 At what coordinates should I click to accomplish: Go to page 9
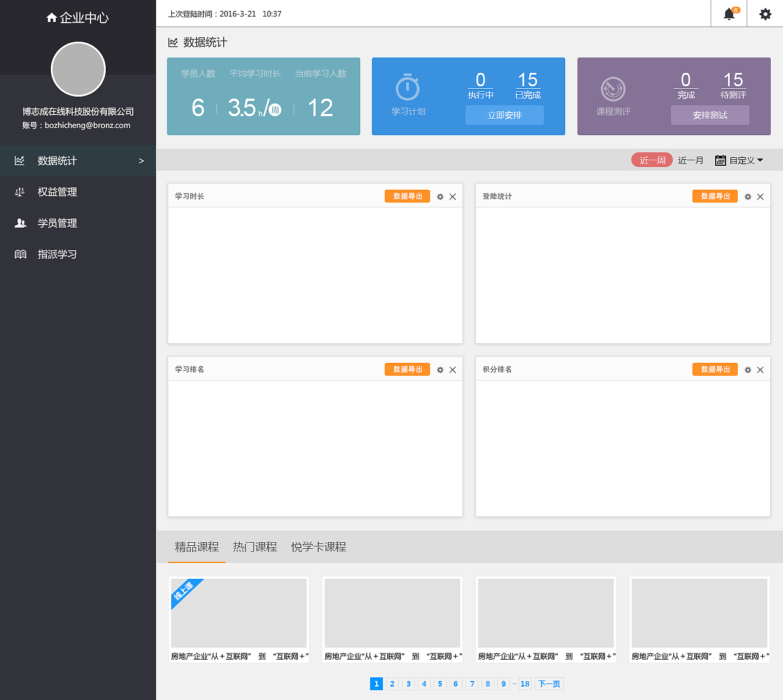503,683
